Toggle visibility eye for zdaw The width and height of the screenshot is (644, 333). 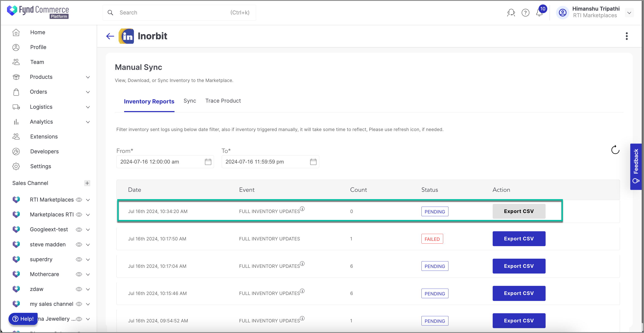(79, 289)
